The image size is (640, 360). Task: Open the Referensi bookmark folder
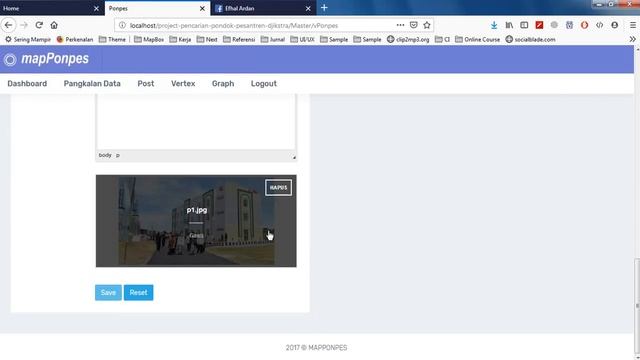pyautogui.click(x=239, y=40)
